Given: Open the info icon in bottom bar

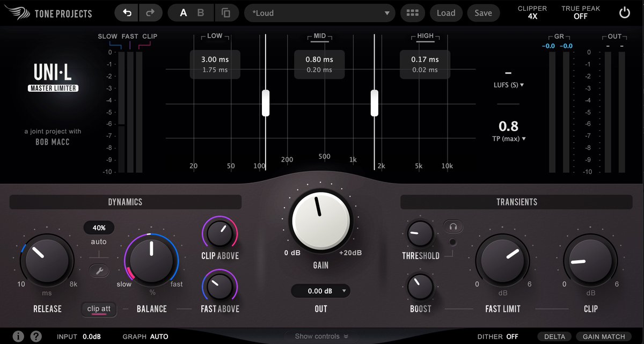Looking at the screenshot, I should point(18,336).
